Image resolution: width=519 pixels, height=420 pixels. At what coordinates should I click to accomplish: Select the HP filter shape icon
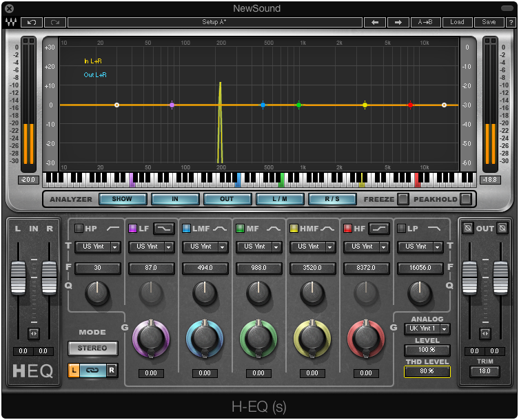pos(113,229)
